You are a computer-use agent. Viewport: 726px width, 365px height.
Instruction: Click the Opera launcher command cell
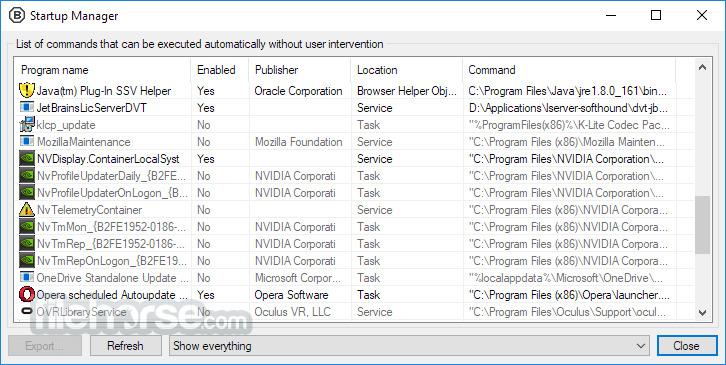(569, 295)
